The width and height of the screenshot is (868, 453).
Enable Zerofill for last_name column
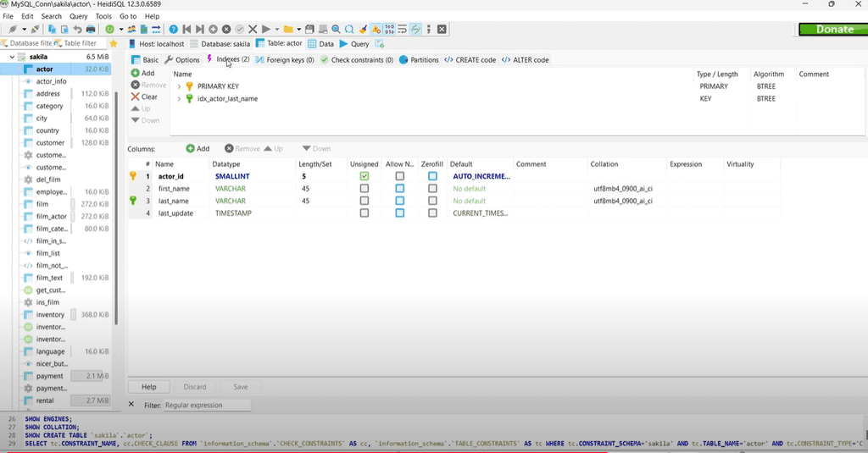[x=432, y=201]
